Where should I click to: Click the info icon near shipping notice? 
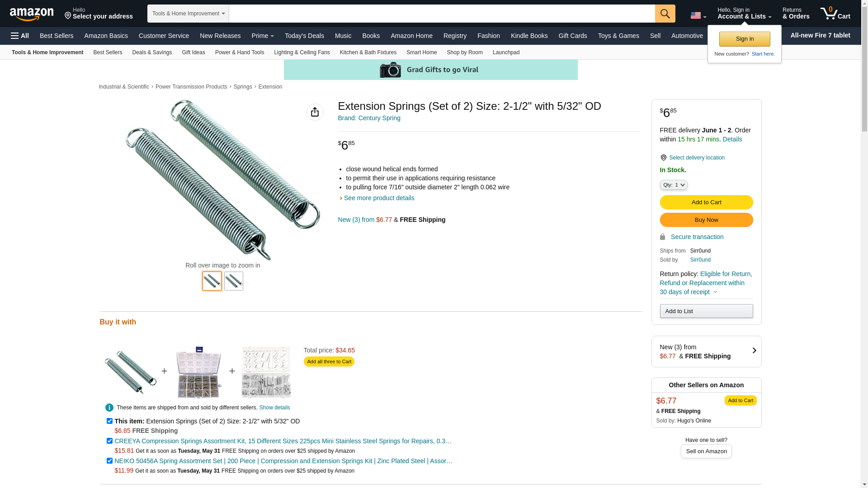pyautogui.click(x=109, y=408)
